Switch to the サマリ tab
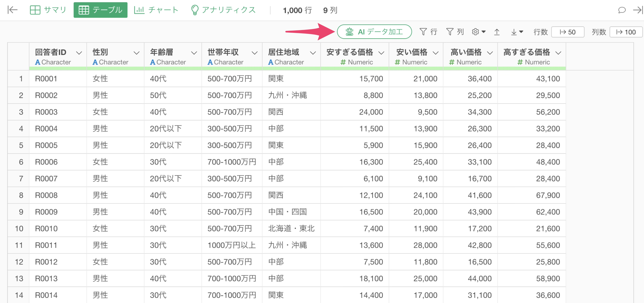 point(48,10)
